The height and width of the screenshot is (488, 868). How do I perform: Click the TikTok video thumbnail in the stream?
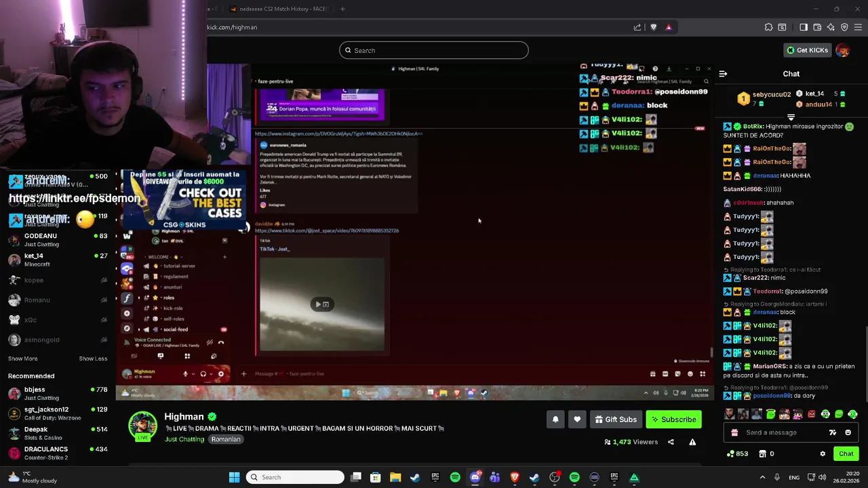click(x=322, y=304)
